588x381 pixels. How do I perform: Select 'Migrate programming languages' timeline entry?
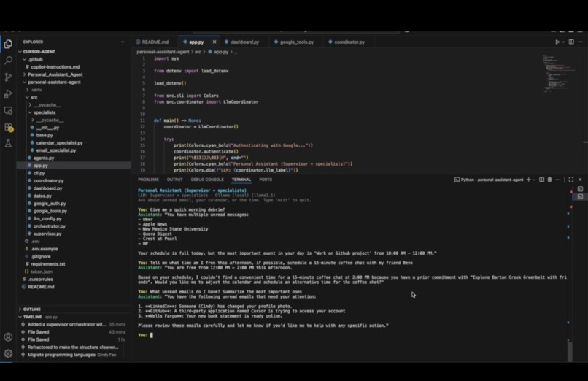point(73,355)
